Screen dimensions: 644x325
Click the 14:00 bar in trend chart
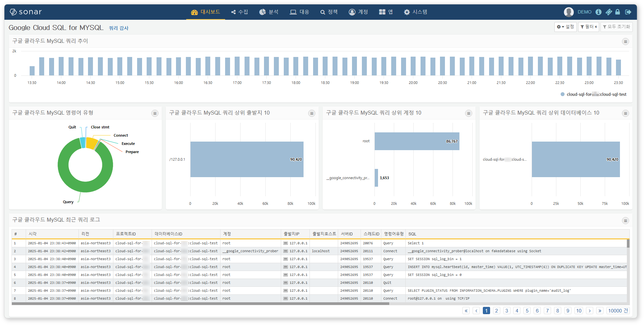click(x=61, y=66)
